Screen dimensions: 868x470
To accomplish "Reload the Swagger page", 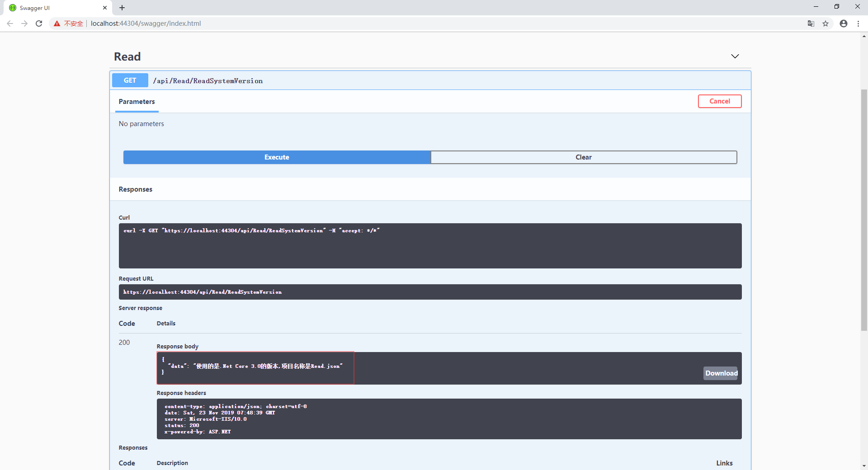I will [39, 23].
